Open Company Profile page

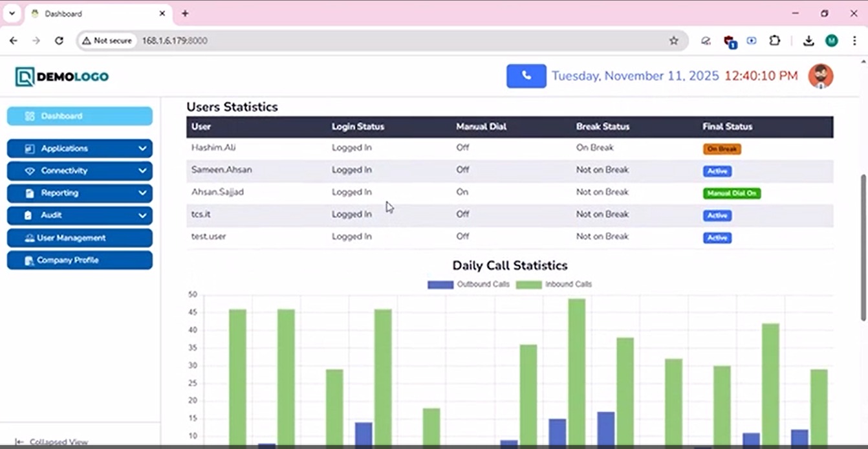coord(80,260)
